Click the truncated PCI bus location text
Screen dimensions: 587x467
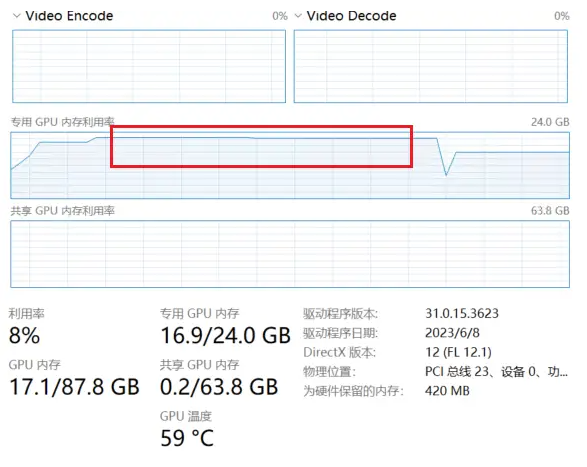pos(496,372)
